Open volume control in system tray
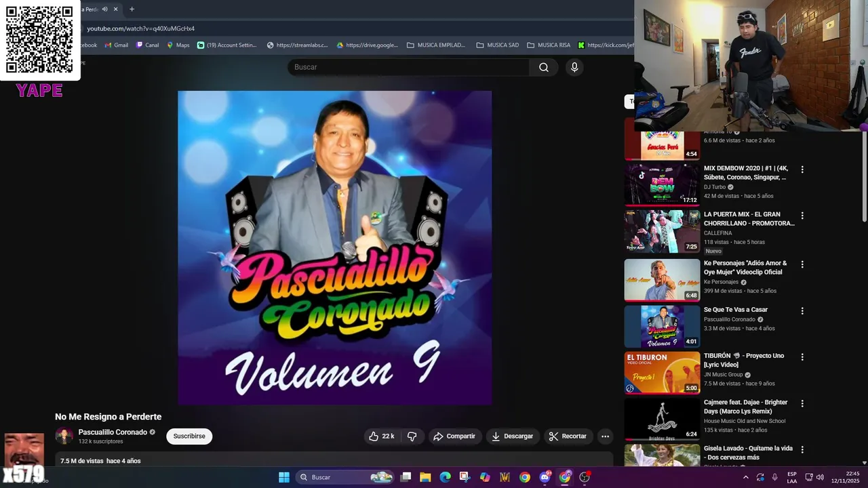The image size is (868, 488). click(820, 477)
